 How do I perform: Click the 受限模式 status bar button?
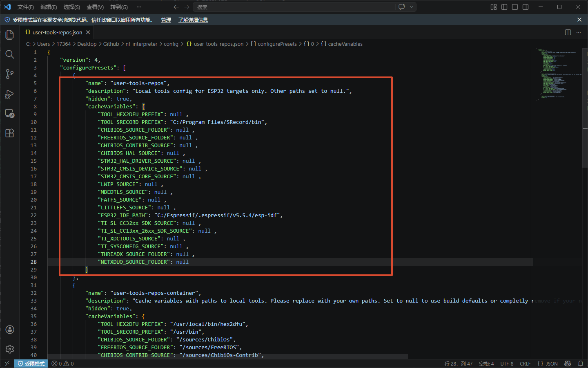click(x=31, y=364)
